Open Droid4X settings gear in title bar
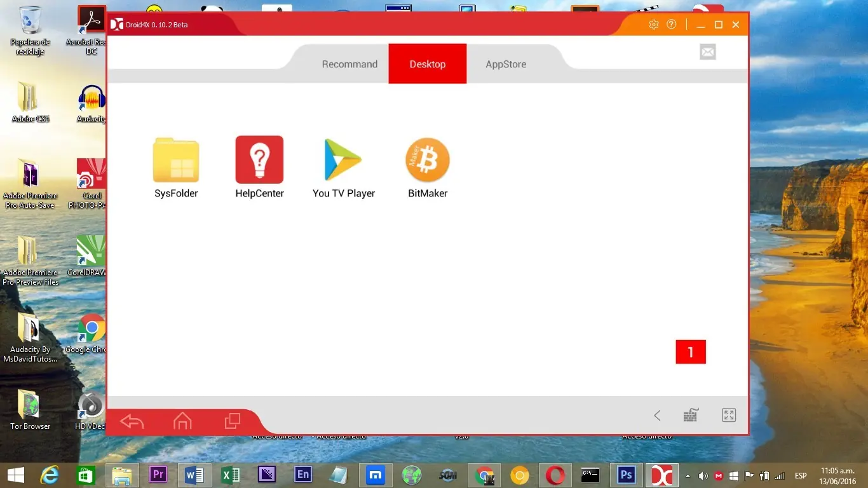Image resolution: width=868 pixels, height=488 pixels. (x=653, y=25)
